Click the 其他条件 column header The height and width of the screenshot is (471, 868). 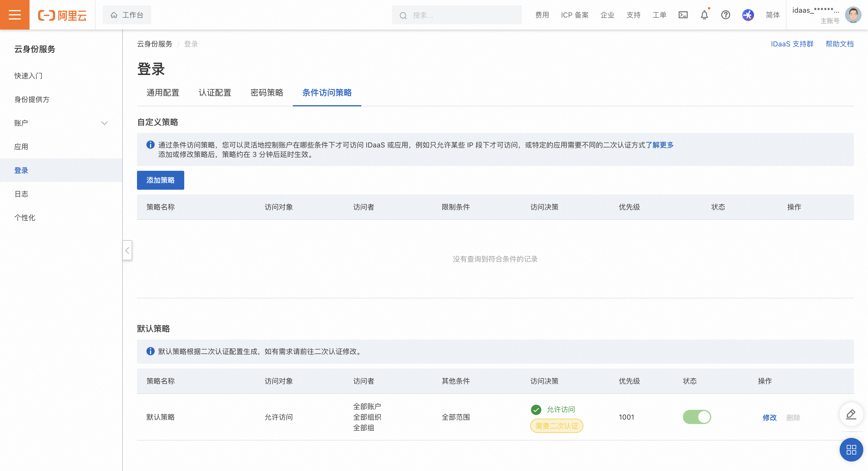(x=456, y=381)
